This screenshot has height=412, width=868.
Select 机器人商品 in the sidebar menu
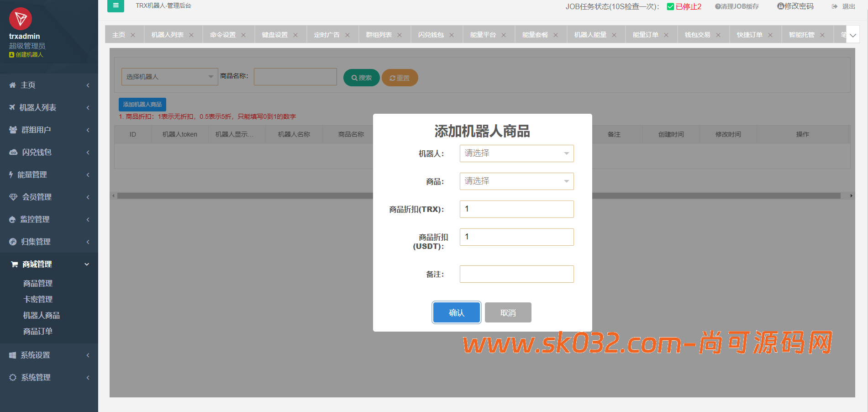click(x=41, y=315)
